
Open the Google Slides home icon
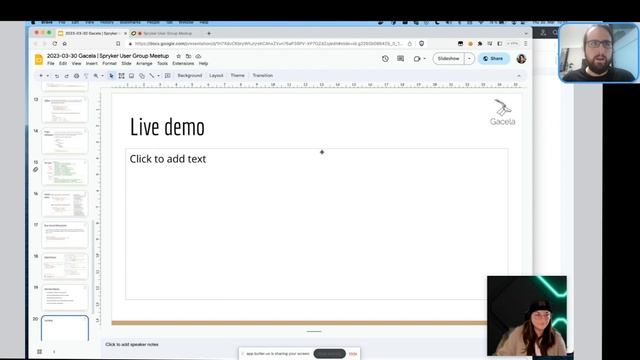pos(39,60)
